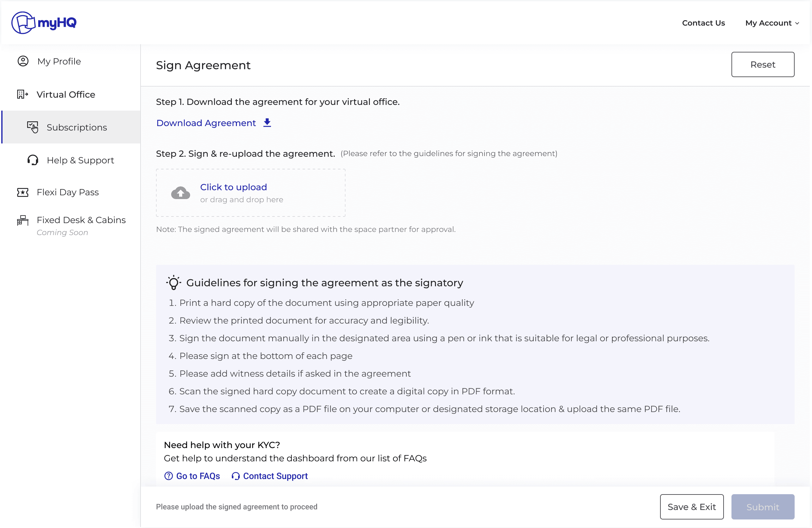Click the myHQ logo
The height and width of the screenshot is (528, 812).
tap(44, 22)
